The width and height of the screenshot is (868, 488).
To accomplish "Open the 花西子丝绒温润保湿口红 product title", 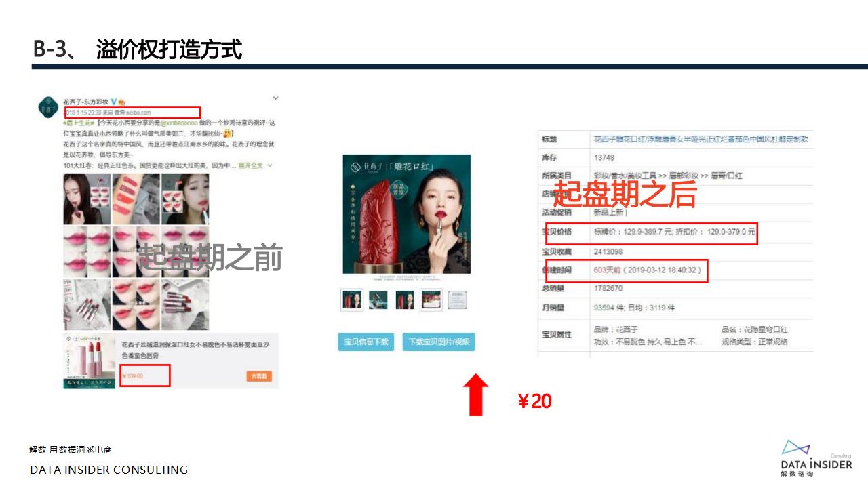I will [x=196, y=350].
